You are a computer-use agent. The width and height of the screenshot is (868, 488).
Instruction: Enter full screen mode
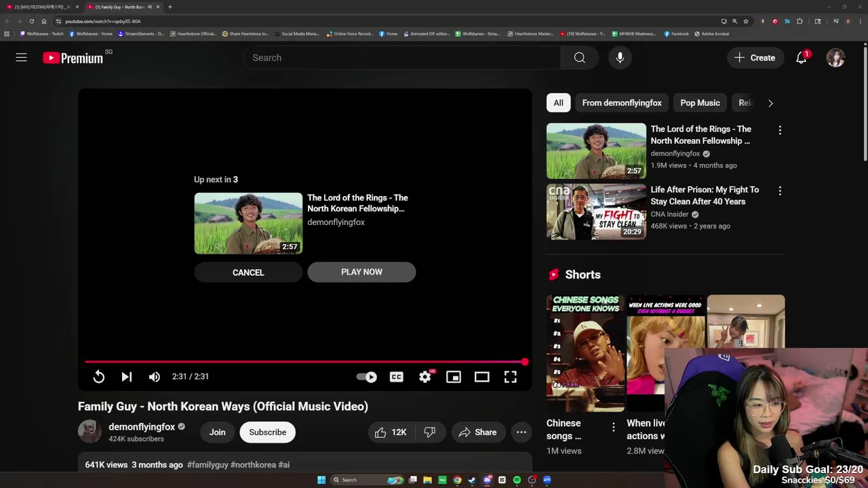tap(511, 377)
